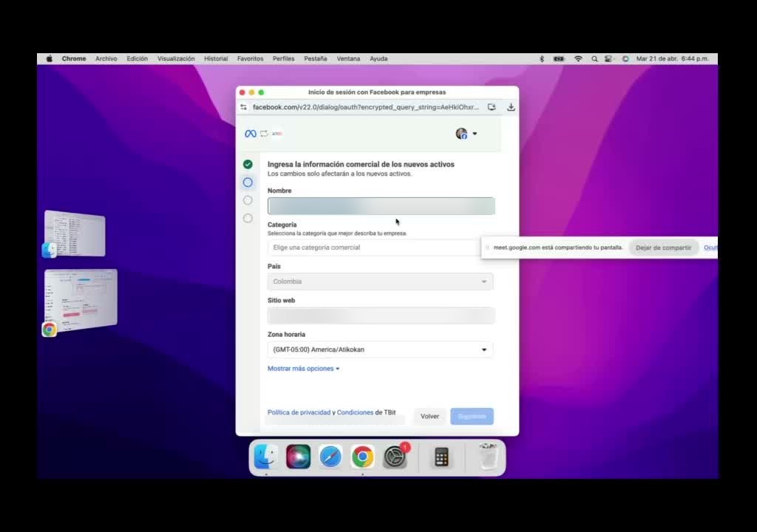
Task: Click the Finder icon badge on left thumbnail
Action: (x=50, y=250)
